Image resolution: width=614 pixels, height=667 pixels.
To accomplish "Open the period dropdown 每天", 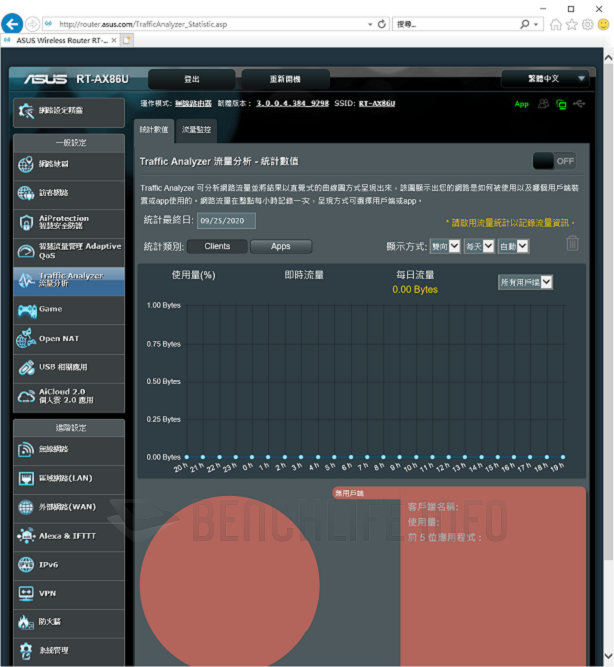I will click(479, 246).
